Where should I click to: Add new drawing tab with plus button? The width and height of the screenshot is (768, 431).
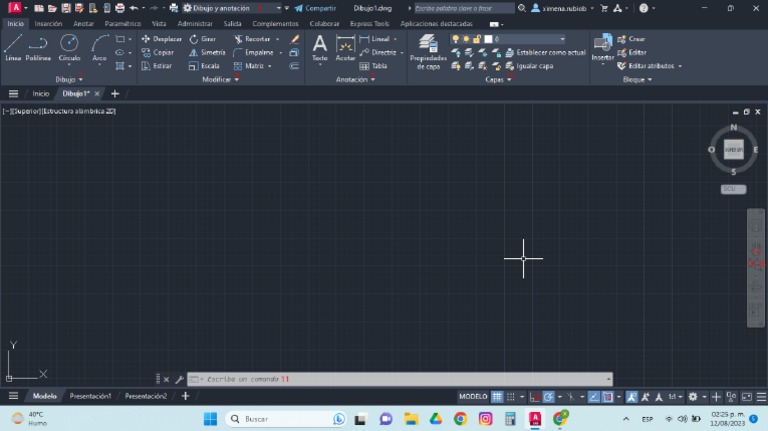point(115,93)
